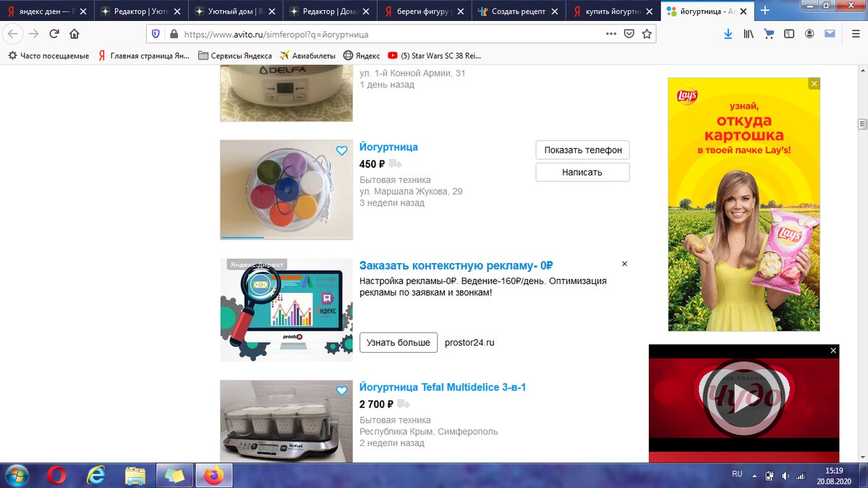Image resolution: width=868 pixels, height=488 pixels.
Task: Open 'Часто посещаемые' bookmarks folder
Action: pyautogui.click(x=48, y=56)
